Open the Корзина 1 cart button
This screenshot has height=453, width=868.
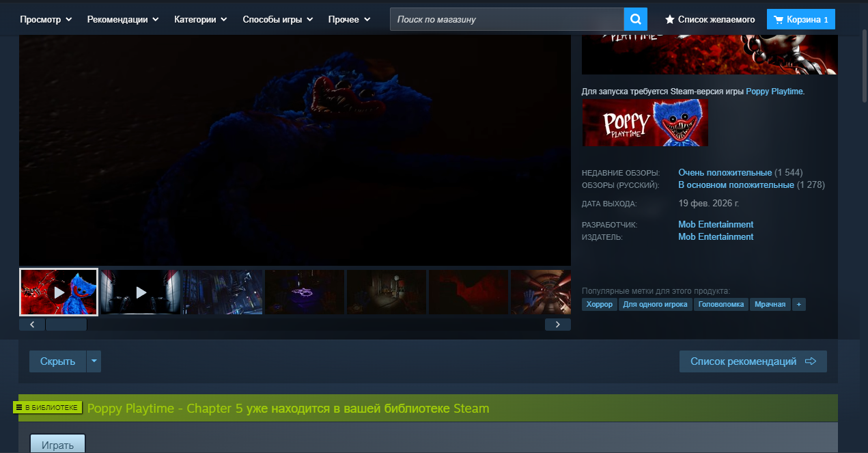click(x=800, y=20)
